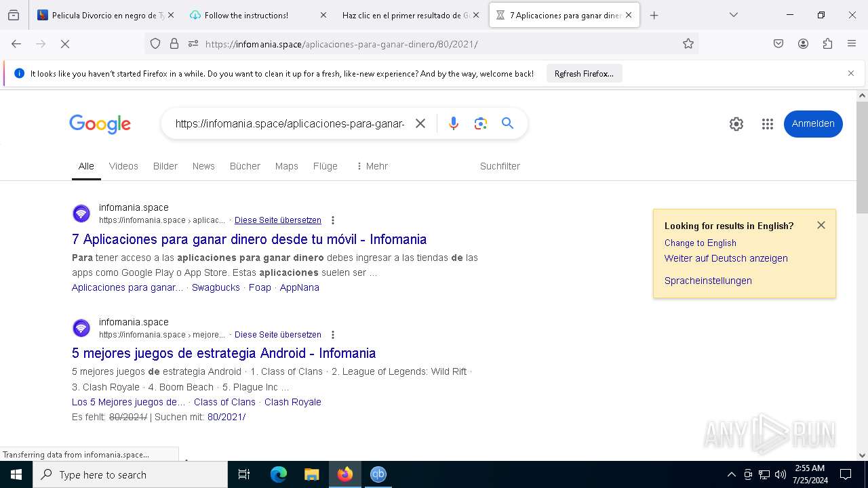Translate second result with Diese Seite übersetzen
The width and height of the screenshot is (868, 488).
point(278,335)
